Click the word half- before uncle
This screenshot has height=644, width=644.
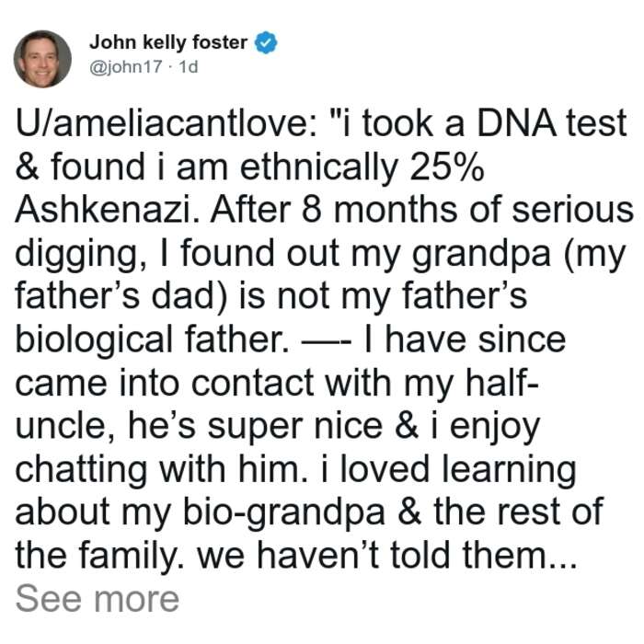coord(502,383)
